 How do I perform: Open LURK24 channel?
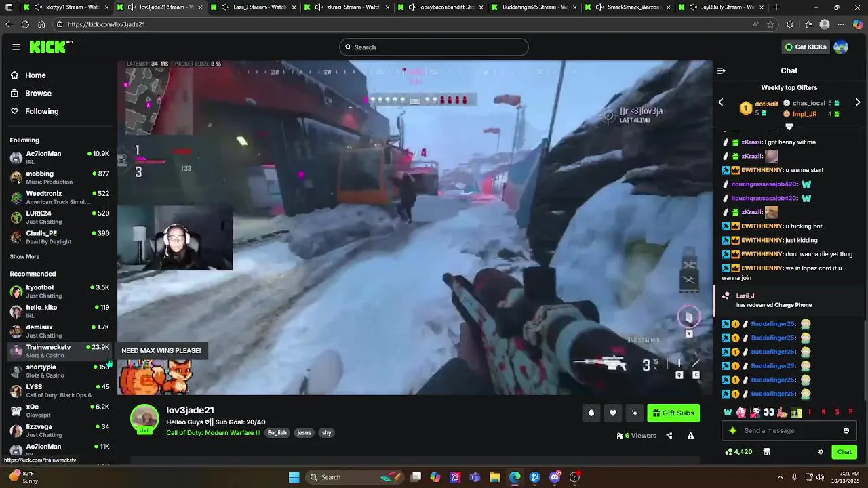tap(59, 217)
